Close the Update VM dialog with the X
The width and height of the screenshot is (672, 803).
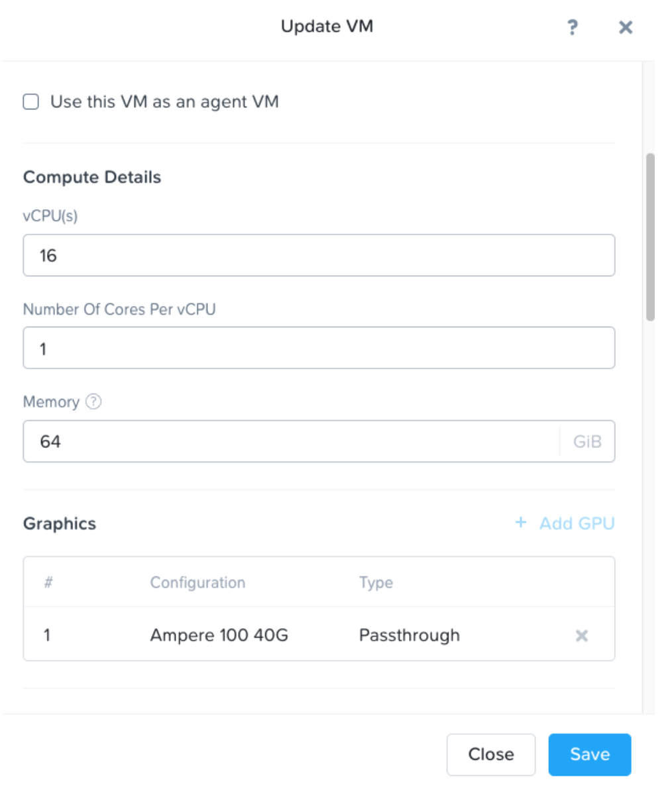click(x=625, y=27)
